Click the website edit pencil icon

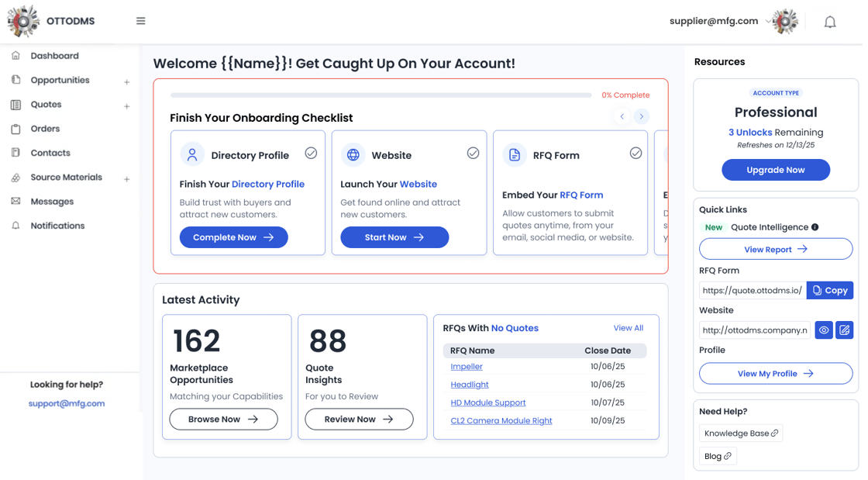[844, 330]
